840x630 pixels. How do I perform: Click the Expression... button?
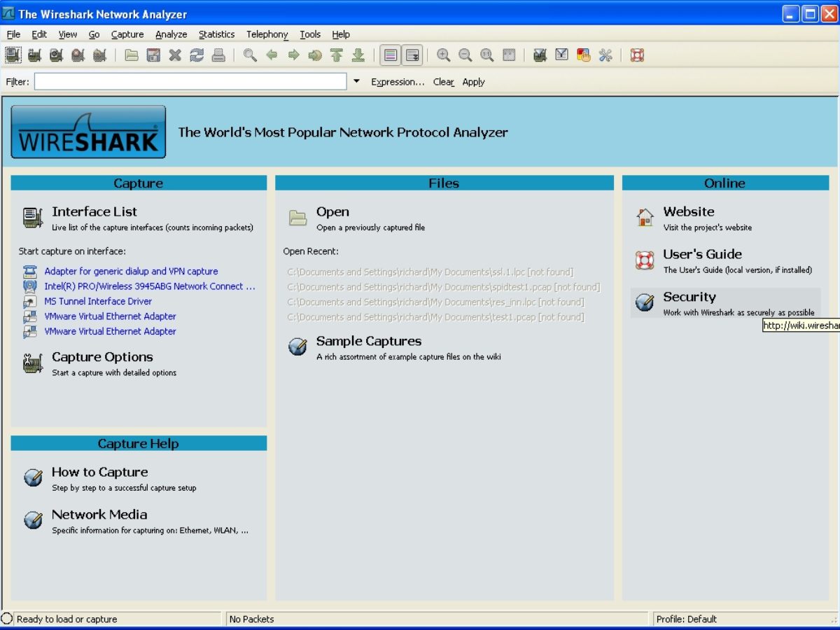(x=398, y=82)
